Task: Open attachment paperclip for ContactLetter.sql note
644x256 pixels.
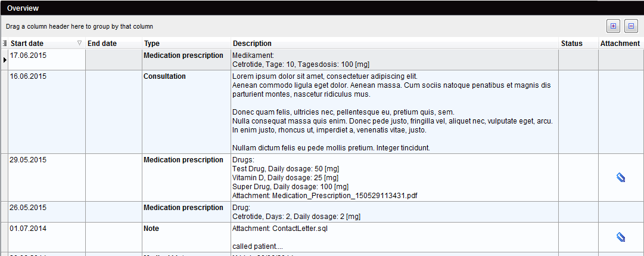Action: pyautogui.click(x=621, y=237)
